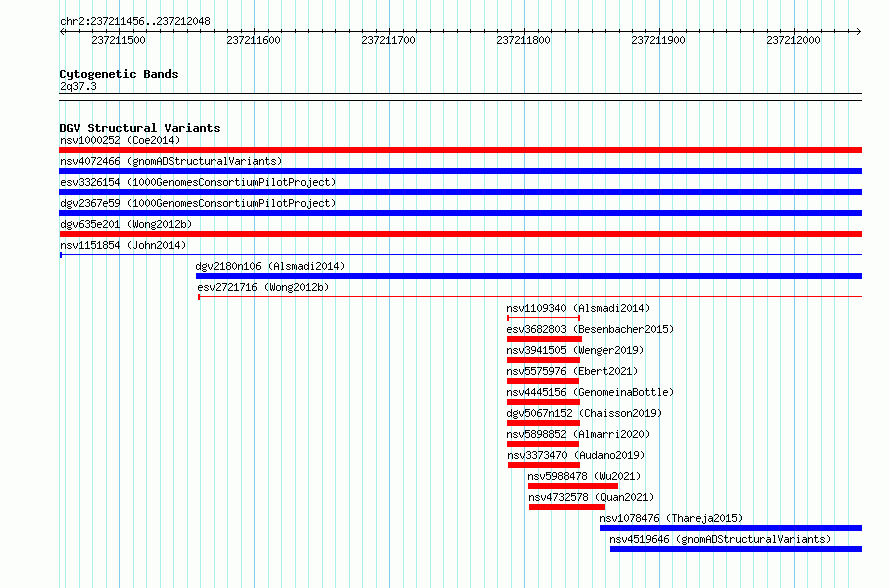Click ruler position 237211500

tap(119, 40)
